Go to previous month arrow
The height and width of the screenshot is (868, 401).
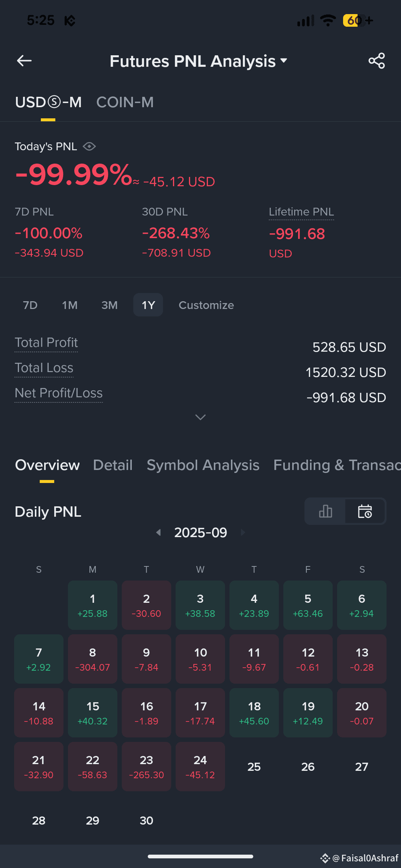(159, 532)
